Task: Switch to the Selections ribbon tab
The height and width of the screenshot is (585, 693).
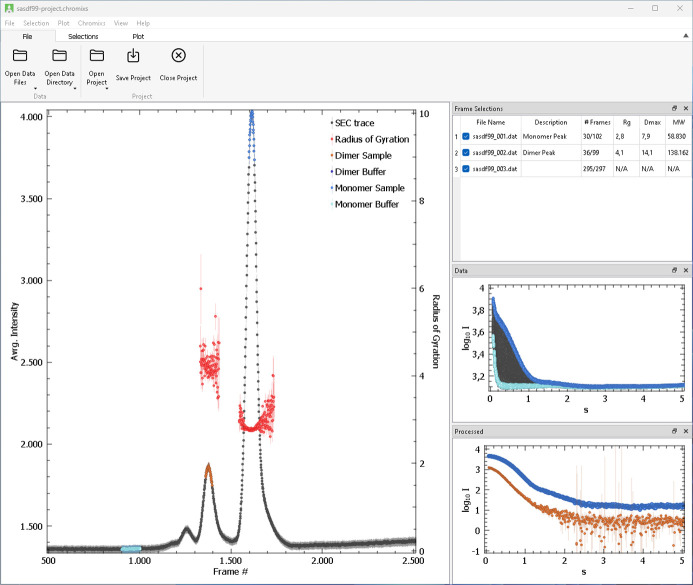Action: pos(82,36)
